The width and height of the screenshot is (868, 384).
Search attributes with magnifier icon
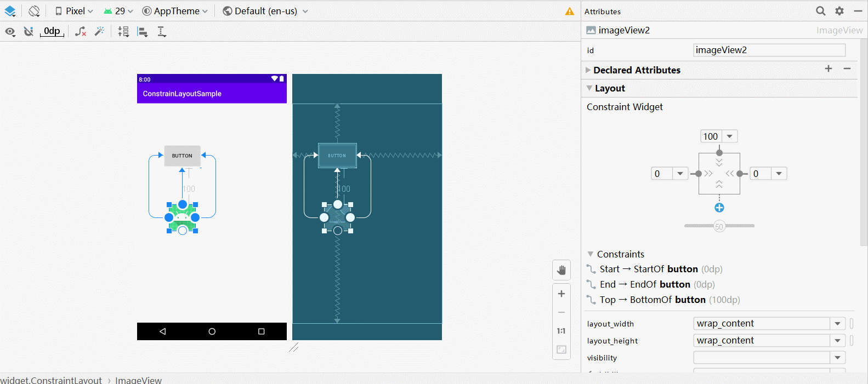pos(820,11)
